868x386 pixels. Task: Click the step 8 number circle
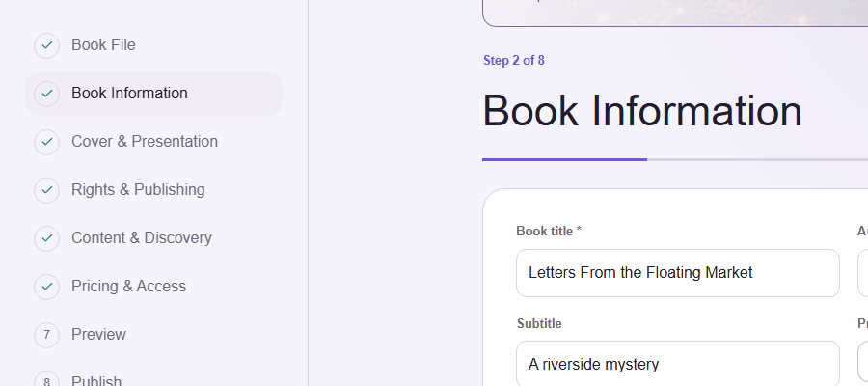click(46, 379)
